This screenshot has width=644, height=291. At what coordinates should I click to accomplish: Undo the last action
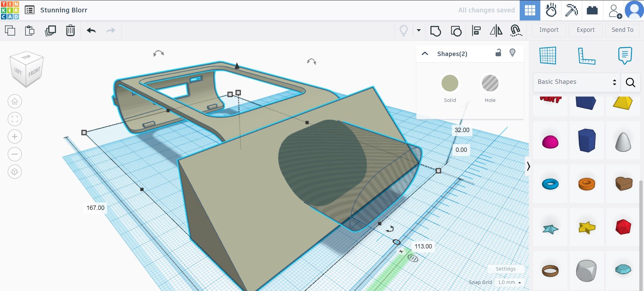(x=91, y=31)
